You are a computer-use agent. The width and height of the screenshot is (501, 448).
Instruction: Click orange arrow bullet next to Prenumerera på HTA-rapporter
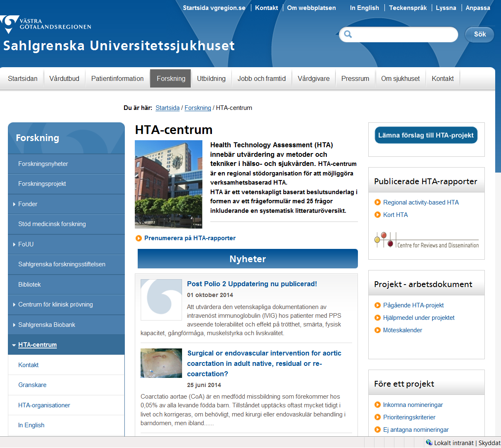tap(139, 238)
